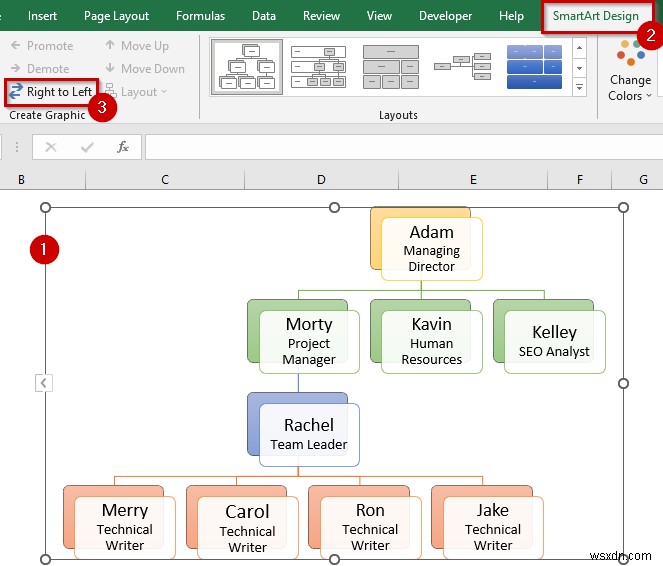Switch to the View tab
Screen dimensions: 663x566
coord(379,16)
